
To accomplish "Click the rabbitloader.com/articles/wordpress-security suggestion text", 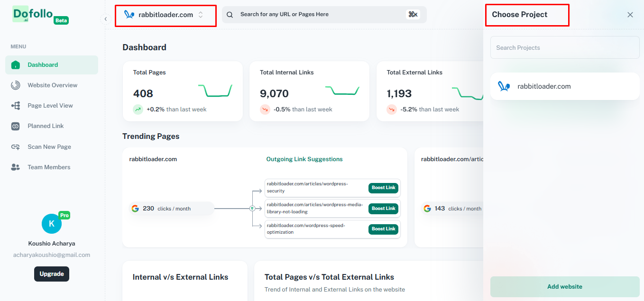I will pyautogui.click(x=308, y=187).
